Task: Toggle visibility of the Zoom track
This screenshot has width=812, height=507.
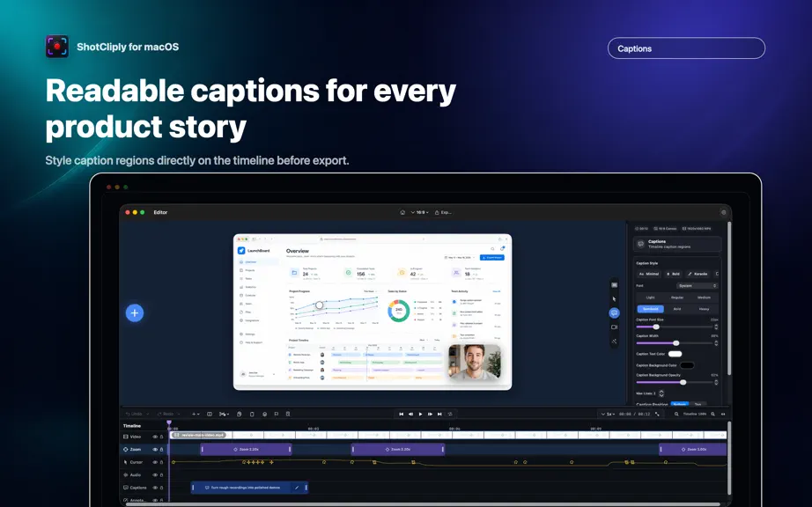Action: coord(155,450)
